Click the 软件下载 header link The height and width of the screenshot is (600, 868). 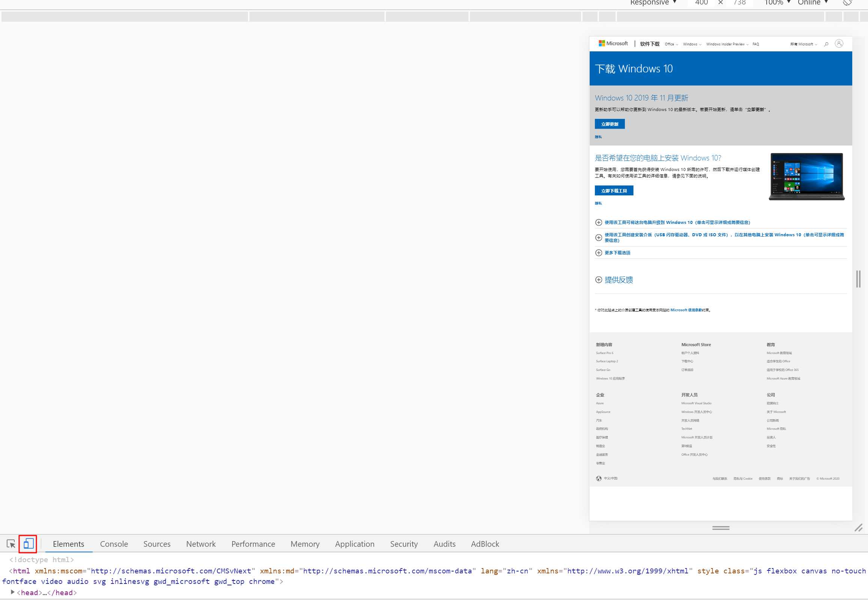tap(649, 44)
